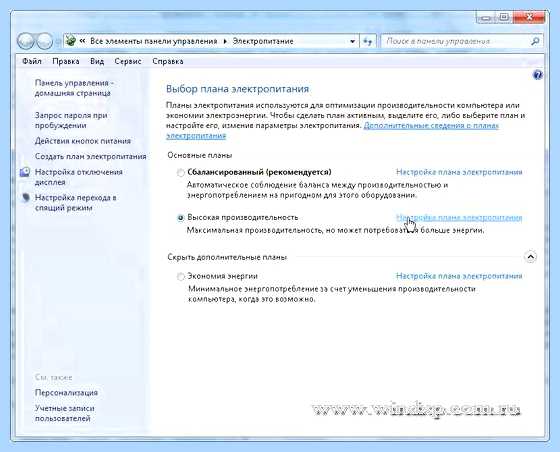Viewport: 560px width, 452px height.
Task: Click the Forward navigation arrow button
Action: point(45,41)
